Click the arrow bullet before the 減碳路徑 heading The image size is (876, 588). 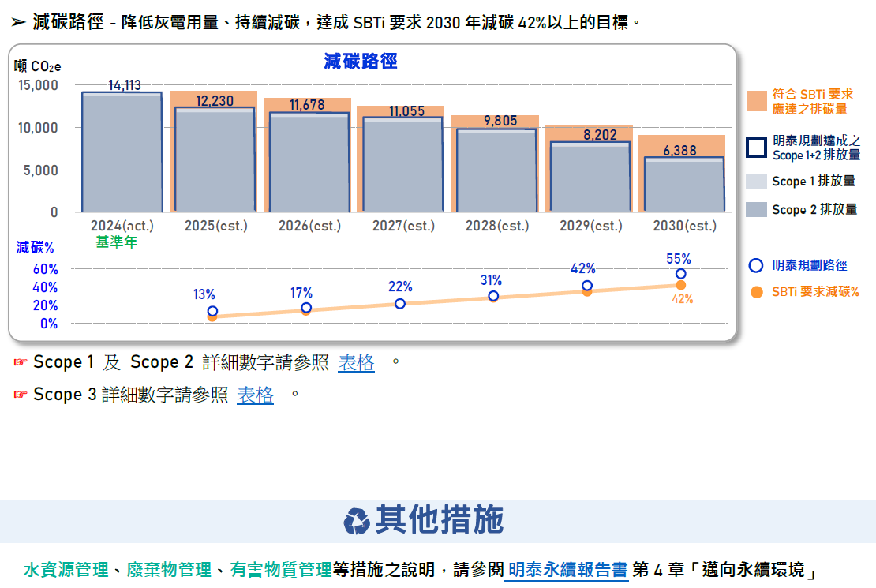click(19, 23)
